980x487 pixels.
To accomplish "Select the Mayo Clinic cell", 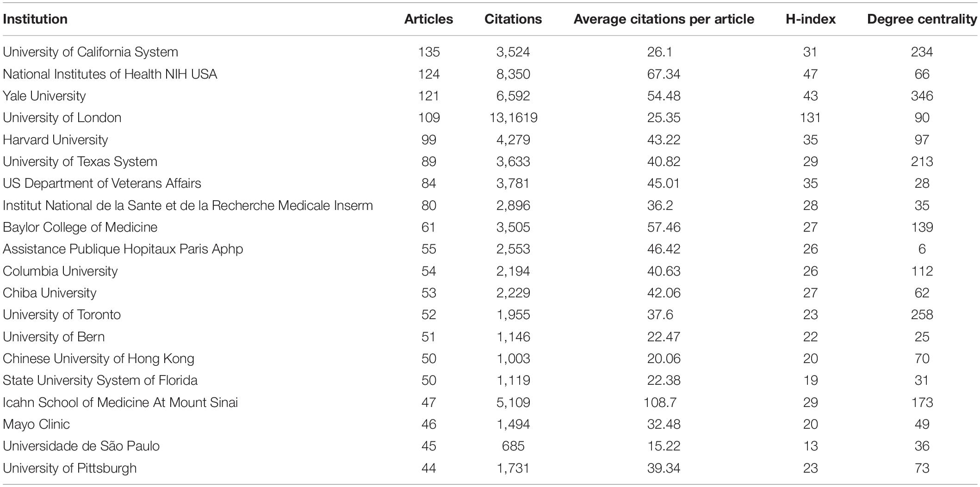I will (x=37, y=424).
